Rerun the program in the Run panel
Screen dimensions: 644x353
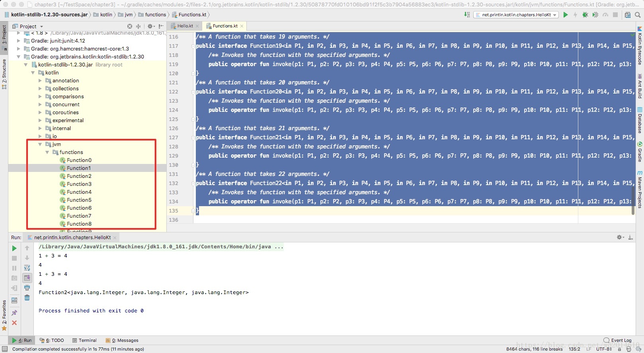pos(14,248)
